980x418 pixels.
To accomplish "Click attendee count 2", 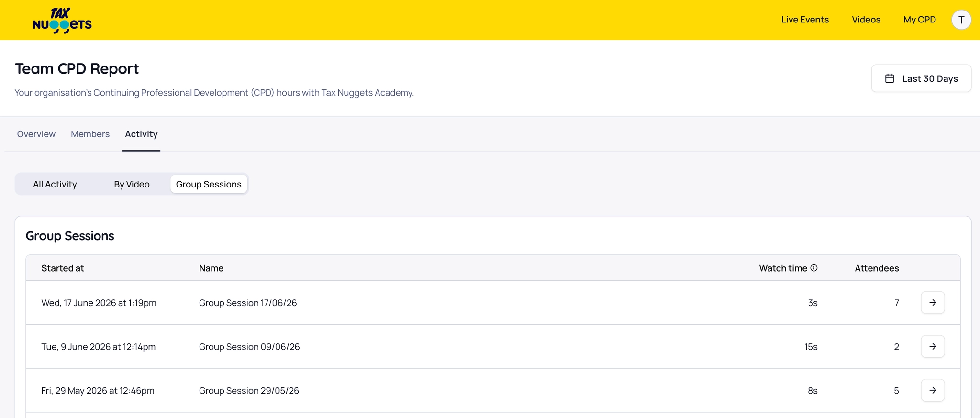I will click(896, 347).
